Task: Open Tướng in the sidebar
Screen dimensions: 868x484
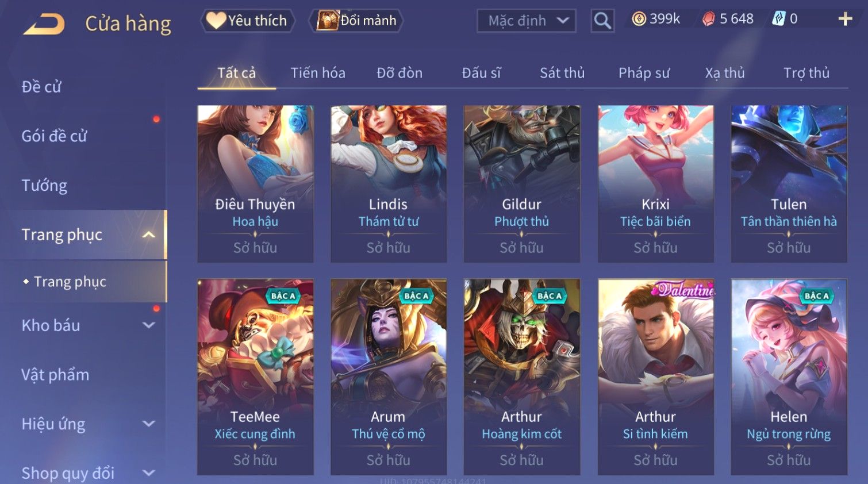Action: [44, 186]
